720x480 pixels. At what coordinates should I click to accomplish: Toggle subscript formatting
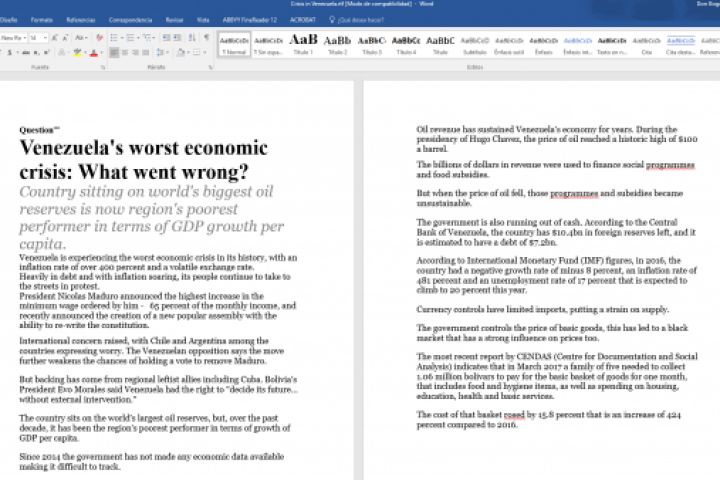pos(37,53)
